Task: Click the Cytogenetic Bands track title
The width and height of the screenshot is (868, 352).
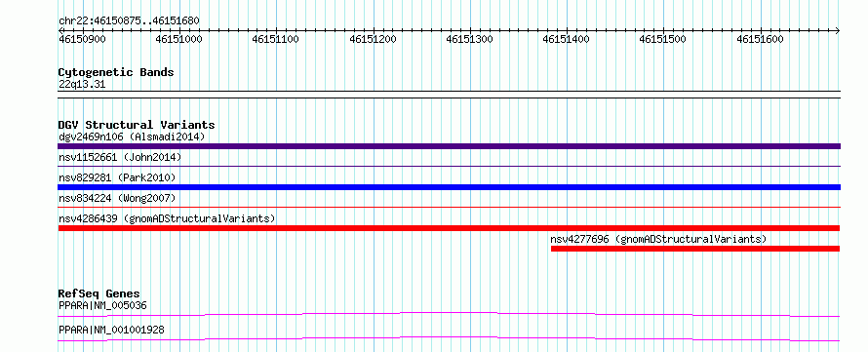Action: point(116,72)
